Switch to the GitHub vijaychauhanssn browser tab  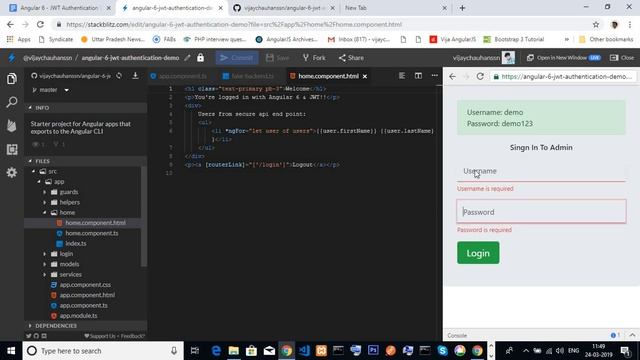point(284,8)
